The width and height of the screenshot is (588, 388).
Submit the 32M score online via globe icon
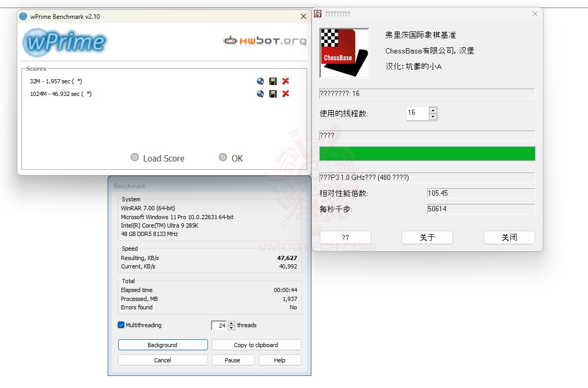point(260,81)
